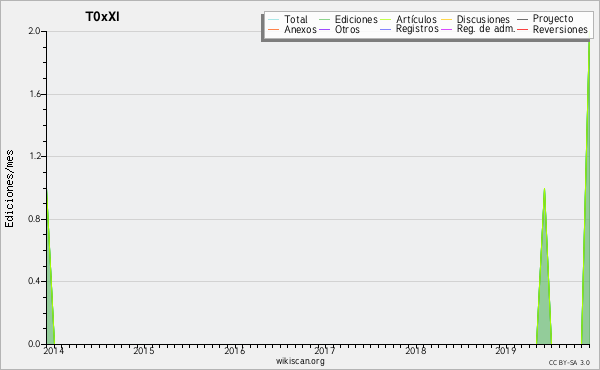Click the Anexos legend label
600x370 pixels.
point(300,29)
